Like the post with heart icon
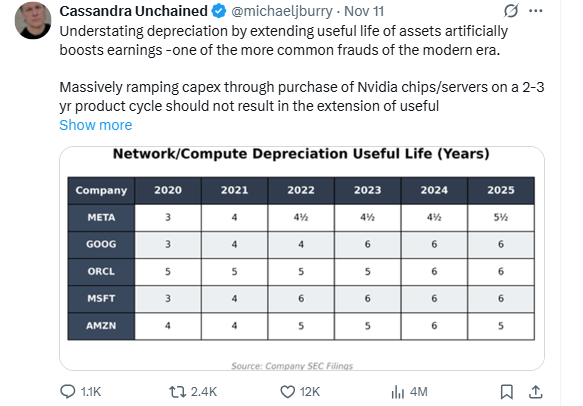Screen dimensions: 583x406 (287, 392)
